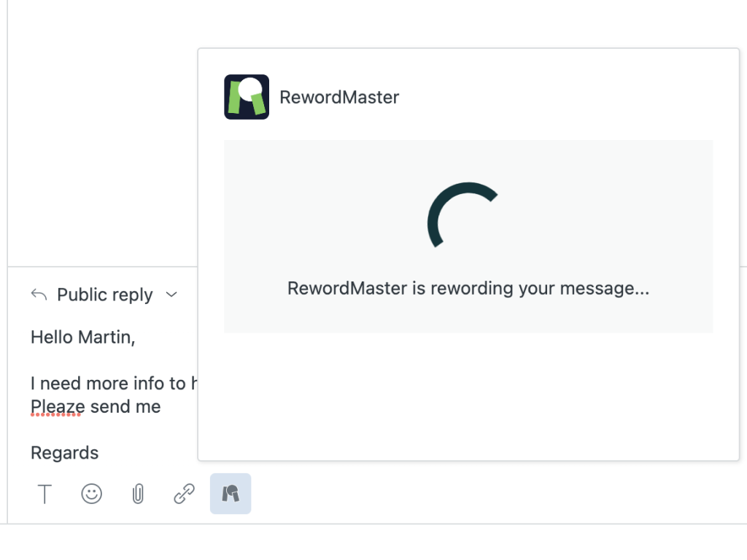Place cursor in the Hello Martin line

[x=82, y=337]
